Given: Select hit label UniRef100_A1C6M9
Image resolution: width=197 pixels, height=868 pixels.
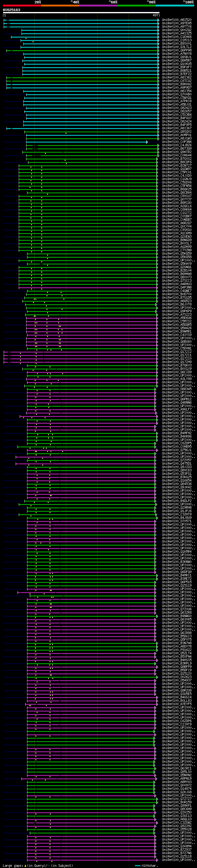Looking at the screenshot, I should click(177, 233).
